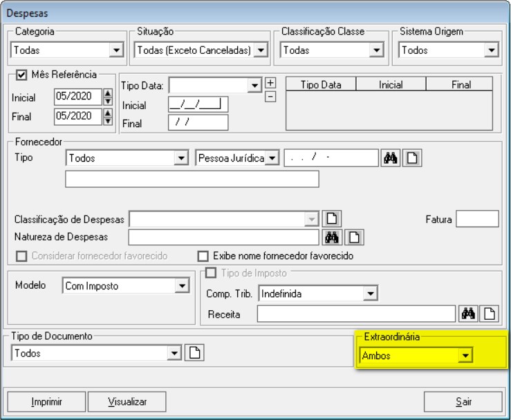
Task: Remove date type with the minus button
Action: click(270, 97)
